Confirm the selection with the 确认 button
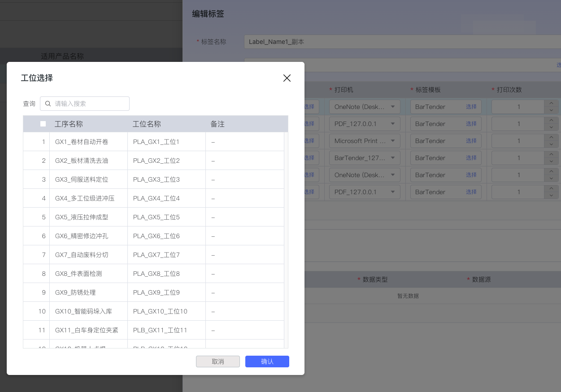The width and height of the screenshot is (561, 392). [x=267, y=362]
